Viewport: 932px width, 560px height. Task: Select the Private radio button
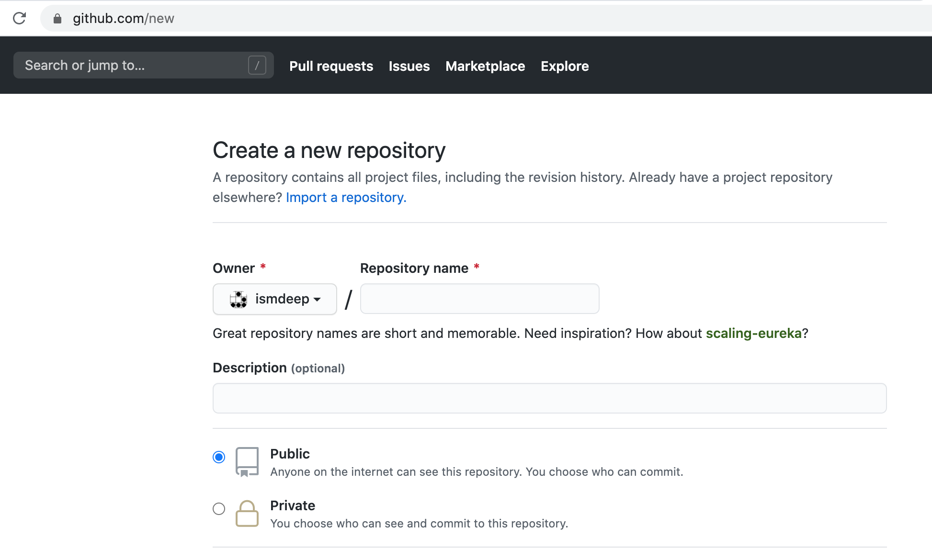(x=219, y=509)
